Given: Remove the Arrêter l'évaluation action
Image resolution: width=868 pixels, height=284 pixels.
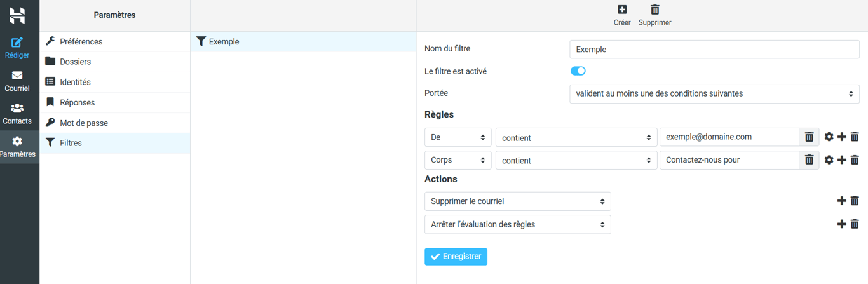Looking at the screenshot, I should click(x=855, y=224).
